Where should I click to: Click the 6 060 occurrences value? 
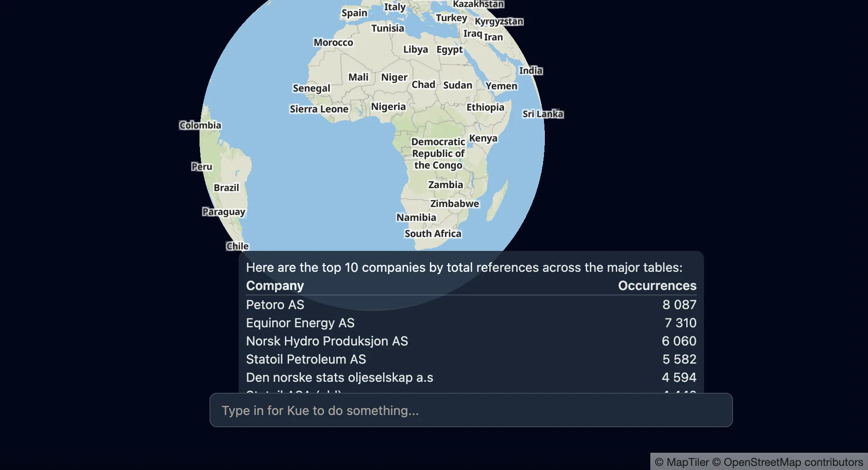click(x=679, y=341)
